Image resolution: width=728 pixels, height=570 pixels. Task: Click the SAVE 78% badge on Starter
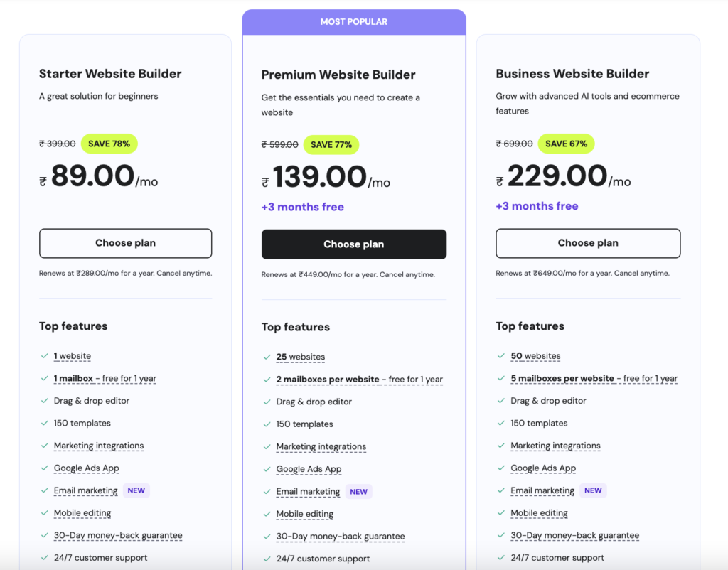coord(109,144)
